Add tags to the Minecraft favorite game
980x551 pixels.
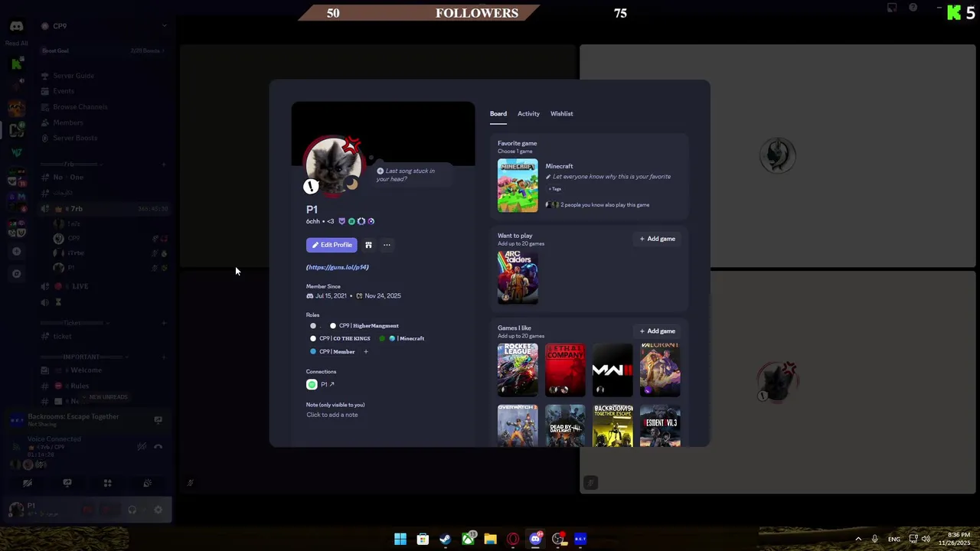tap(554, 189)
